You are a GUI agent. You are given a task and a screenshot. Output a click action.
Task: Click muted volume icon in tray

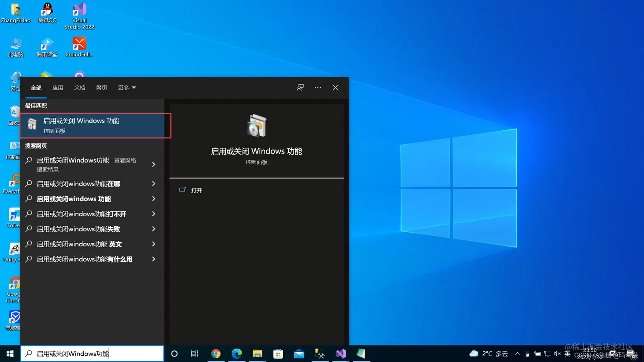click(557, 353)
